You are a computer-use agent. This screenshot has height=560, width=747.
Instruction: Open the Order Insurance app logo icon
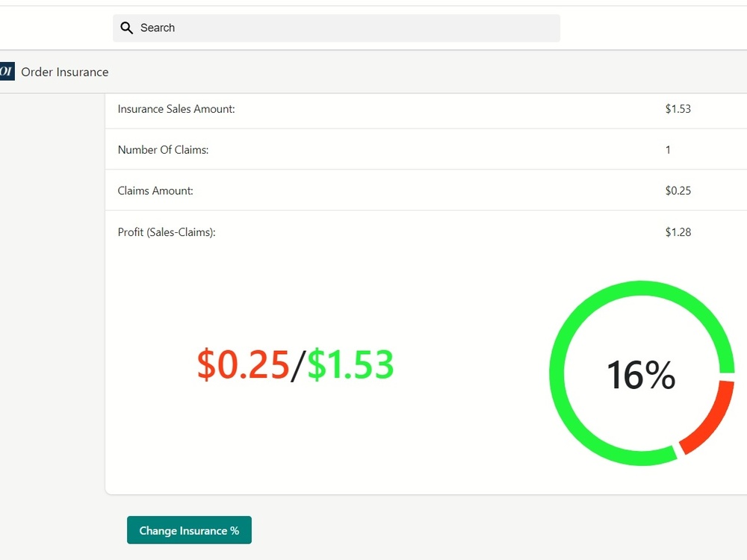7,72
